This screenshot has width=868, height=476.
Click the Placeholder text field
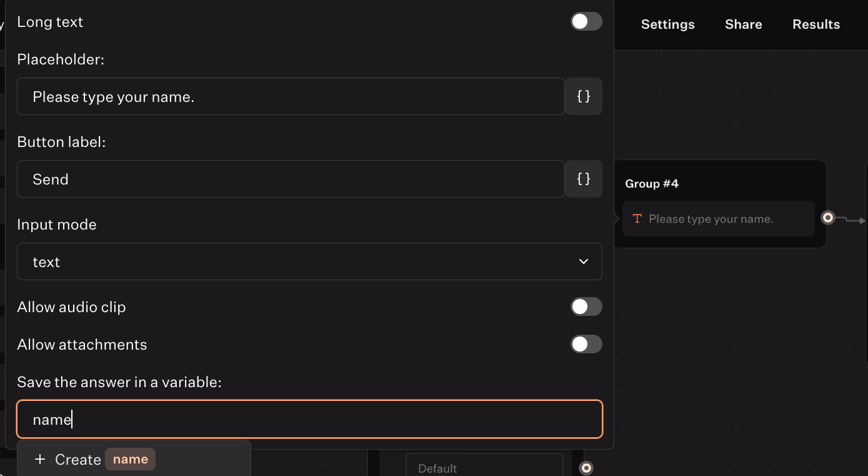click(291, 96)
